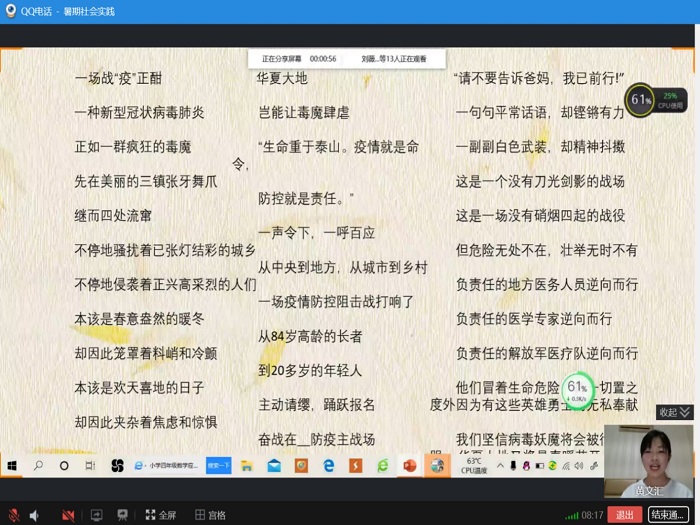Open Microsoft Edge from the taskbar
Viewport: 700px width, 525px height.
pyautogui.click(x=329, y=466)
